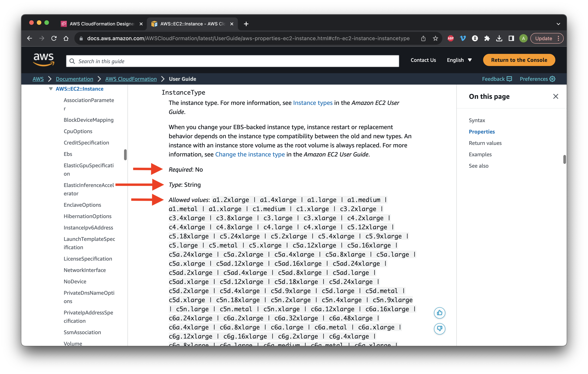Image resolution: width=588 pixels, height=374 pixels.
Task: Bookmark this page with the star
Action: [x=435, y=38]
